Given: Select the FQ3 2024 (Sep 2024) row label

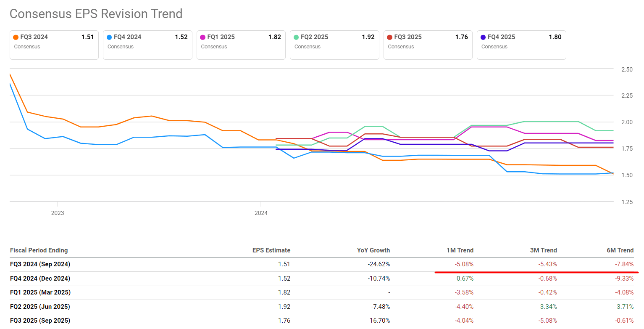Looking at the screenshot, I should pos(40,264).
